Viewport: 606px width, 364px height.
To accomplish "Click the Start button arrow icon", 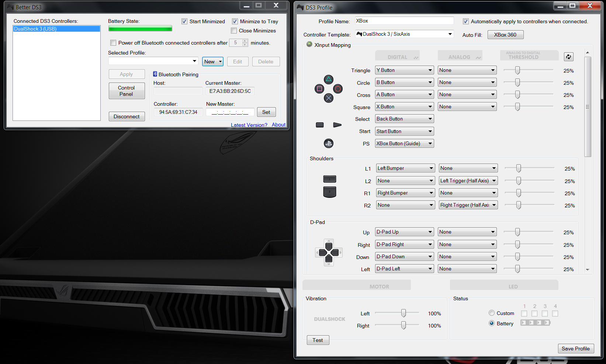I will click(x=337, y=125).
